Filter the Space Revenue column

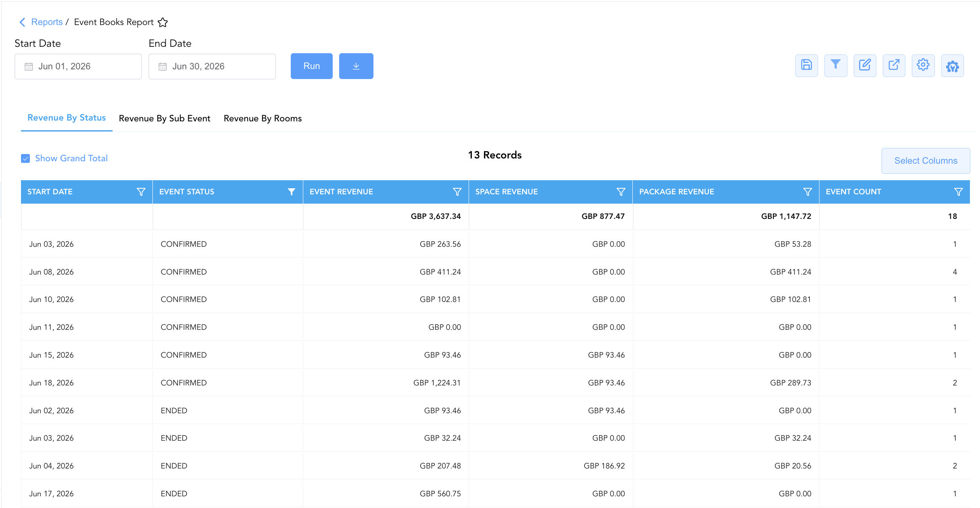(x=621, y=192)
